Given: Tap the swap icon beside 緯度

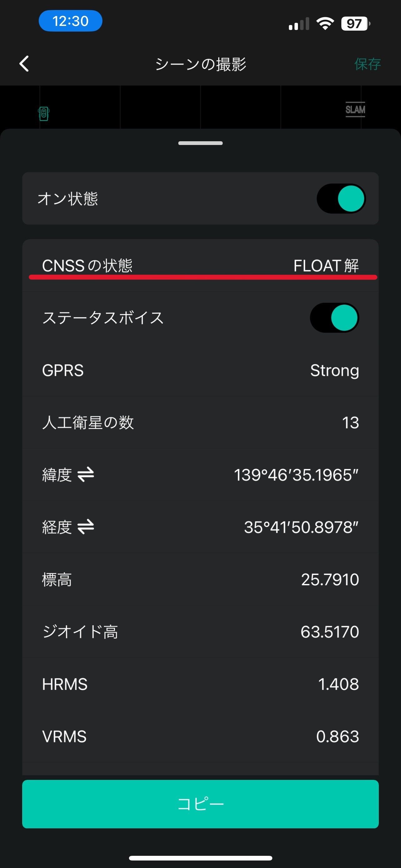Looking at the screenshot, I should point(86,475).
